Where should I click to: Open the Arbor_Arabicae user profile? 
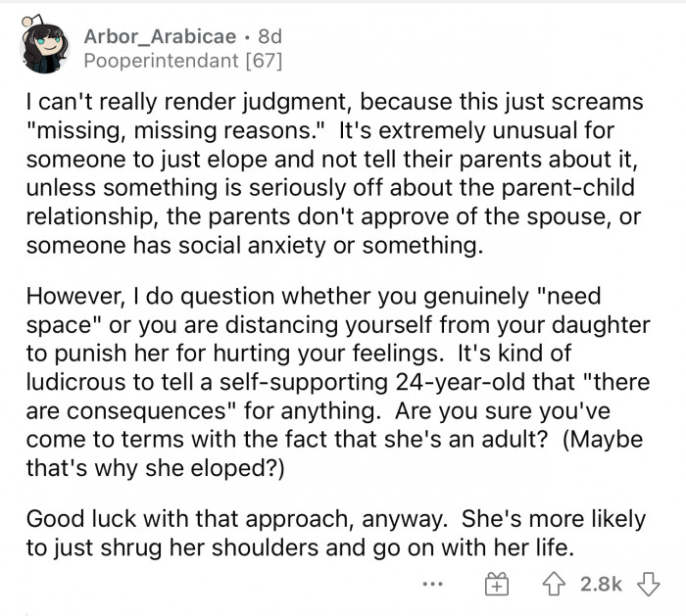[x=160, y=36]
